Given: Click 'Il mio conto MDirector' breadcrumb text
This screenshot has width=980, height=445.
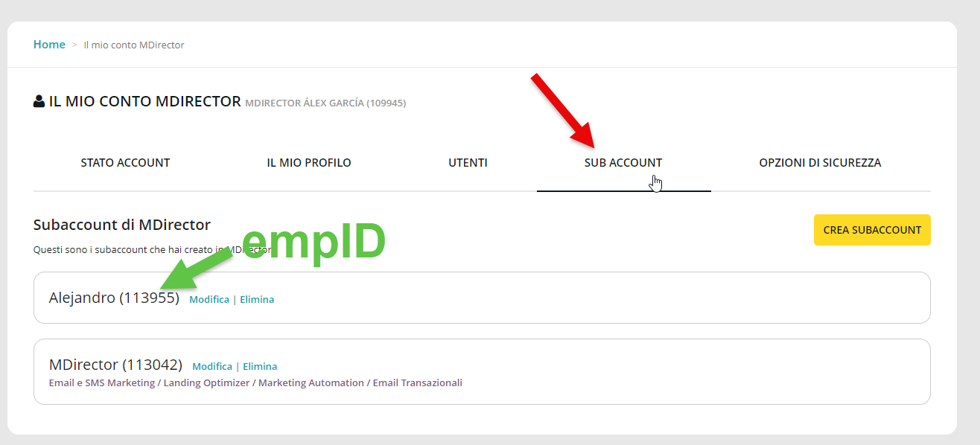Looking at the screenshot, I should (x=134, y=45).
